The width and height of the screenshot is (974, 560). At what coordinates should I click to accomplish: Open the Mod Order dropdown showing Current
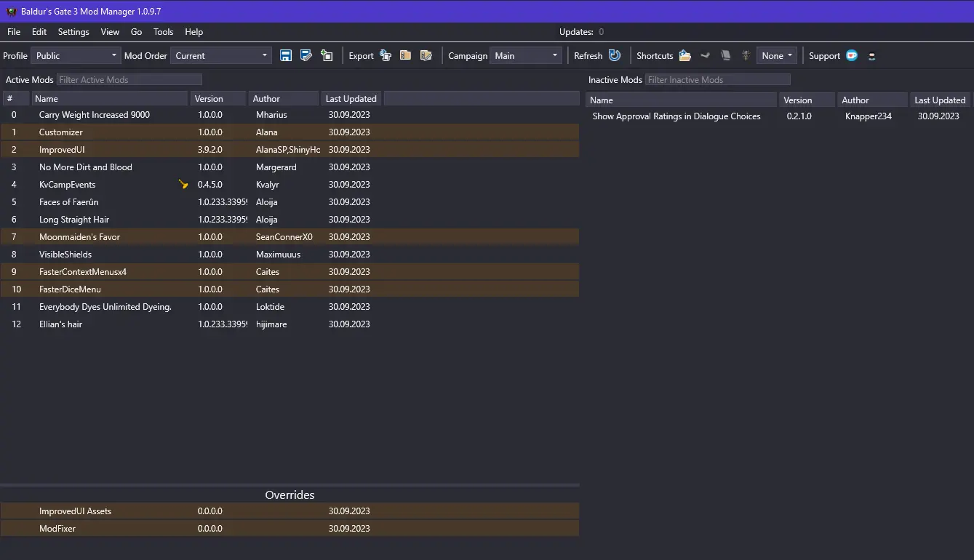click(x=221, y=55)
